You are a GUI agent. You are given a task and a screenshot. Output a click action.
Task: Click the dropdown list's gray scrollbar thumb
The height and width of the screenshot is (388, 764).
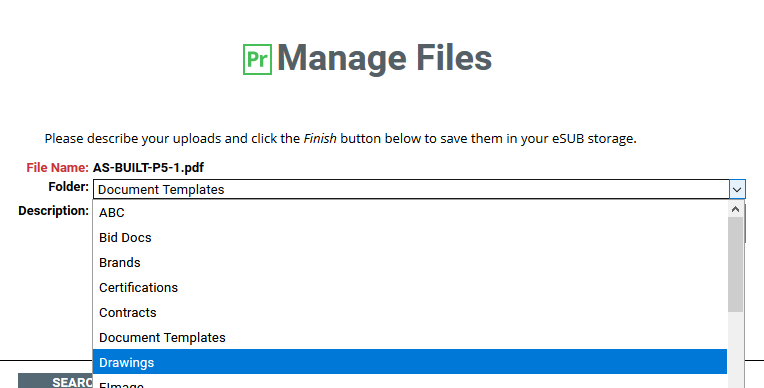click(x=735, y=265)
